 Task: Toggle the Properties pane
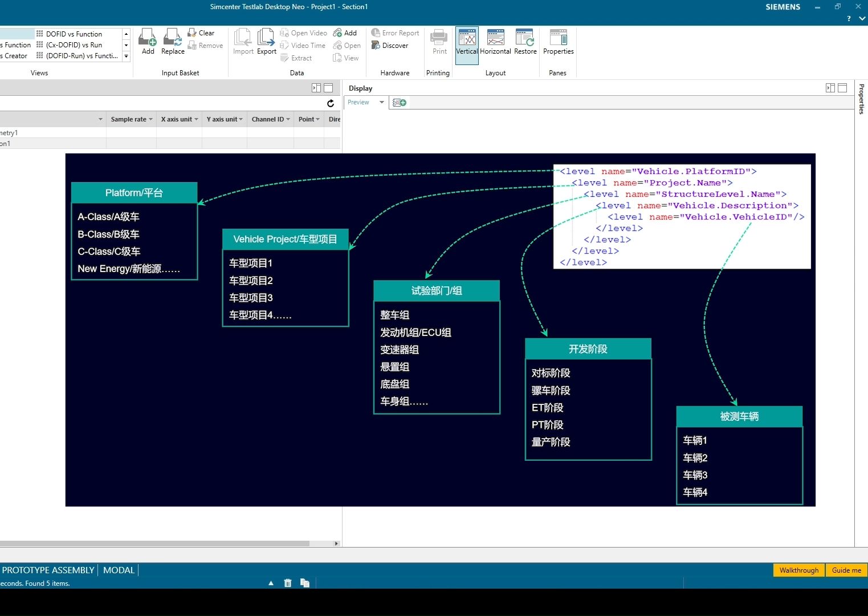558,42
